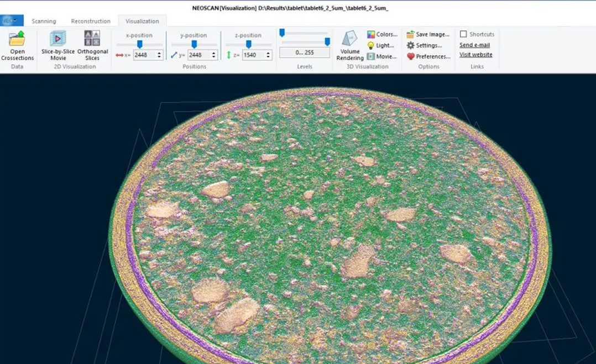Open the NEO application menu dropdown
The width and height of the screenshot is (596, 364).
tap(12, 20)
